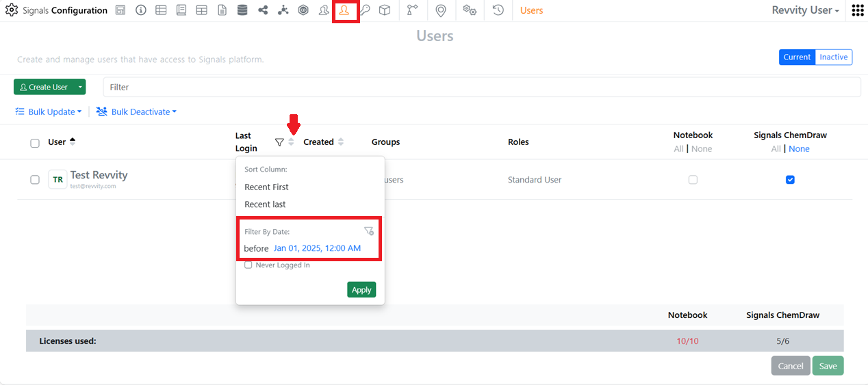The image size is (868, 385).
Task: Click the Users breadcrumb label in toolbar
Action: (x=531, y=10)
